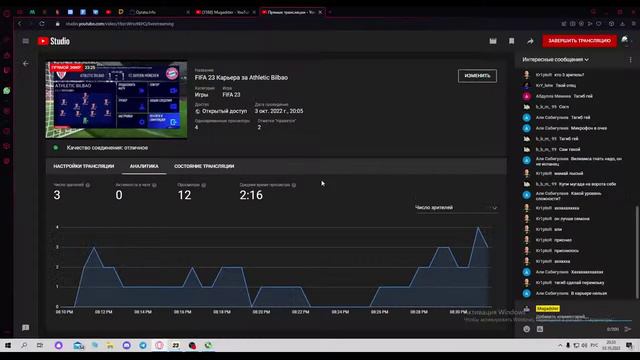
Task: Click the FIFA 23 game label
Action: point(231,95)
